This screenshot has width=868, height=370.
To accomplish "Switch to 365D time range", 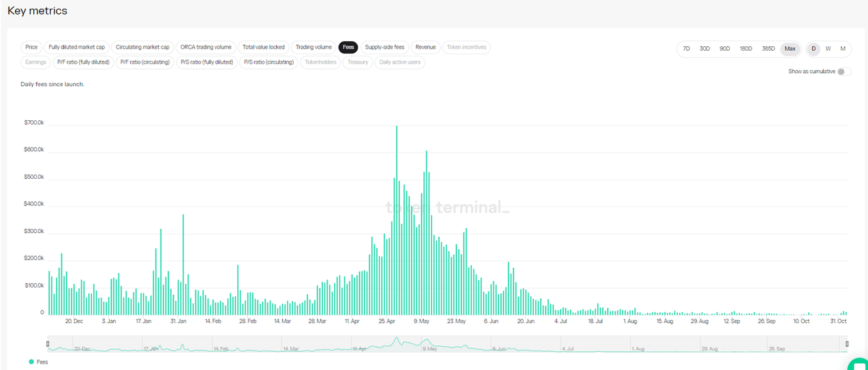I will (x=768, y=49).
